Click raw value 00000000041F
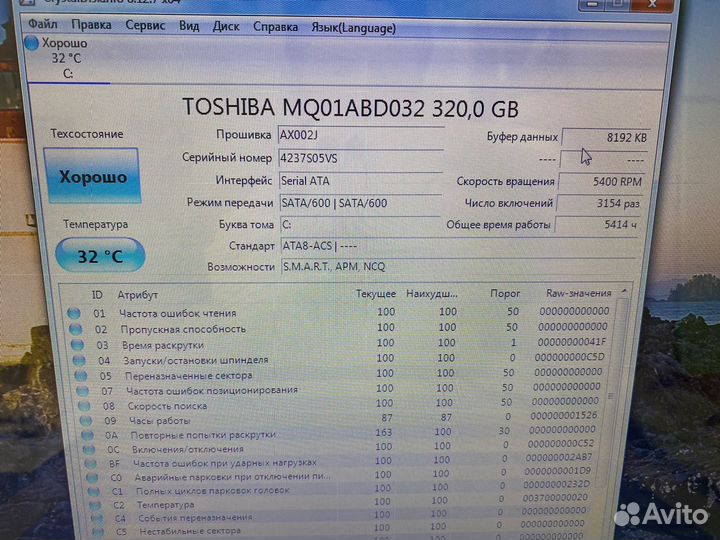This screenshot has width=720, height=540. (572, 342)
